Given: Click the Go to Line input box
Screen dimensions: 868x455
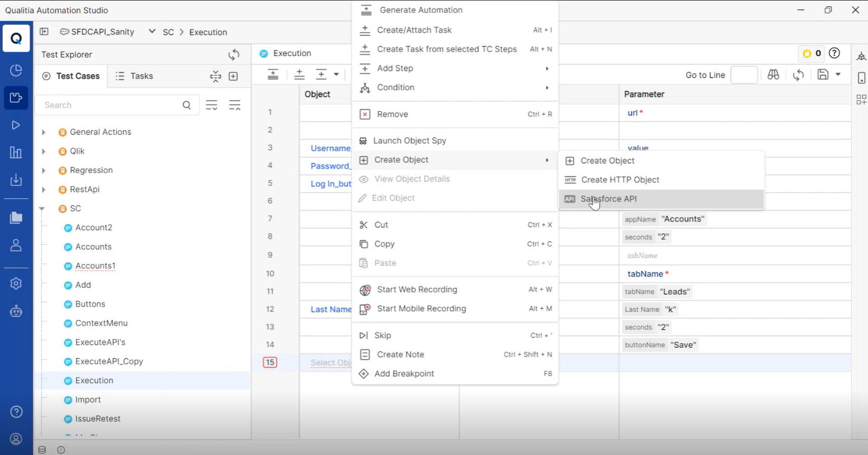Looking at the screenshot, I should point(743,75).
